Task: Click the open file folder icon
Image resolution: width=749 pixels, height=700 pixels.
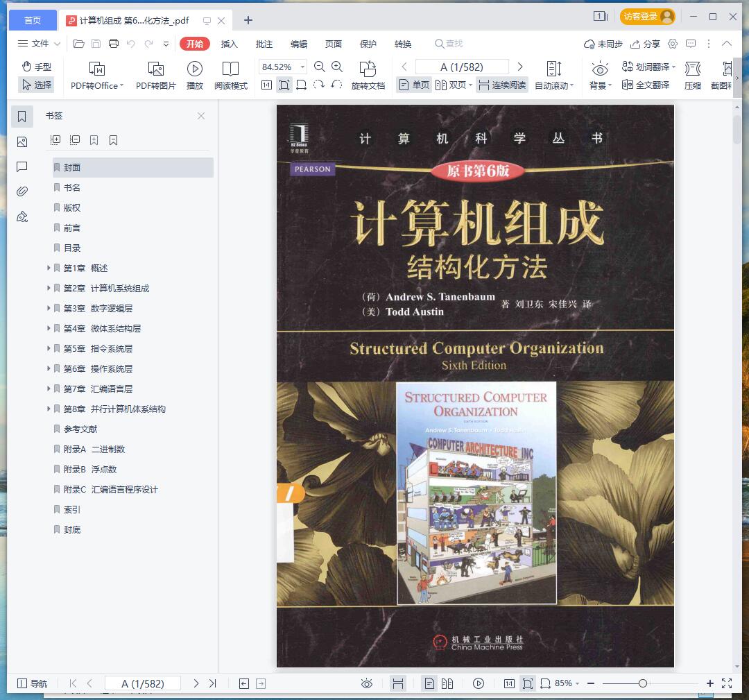Action: [79, 44]
